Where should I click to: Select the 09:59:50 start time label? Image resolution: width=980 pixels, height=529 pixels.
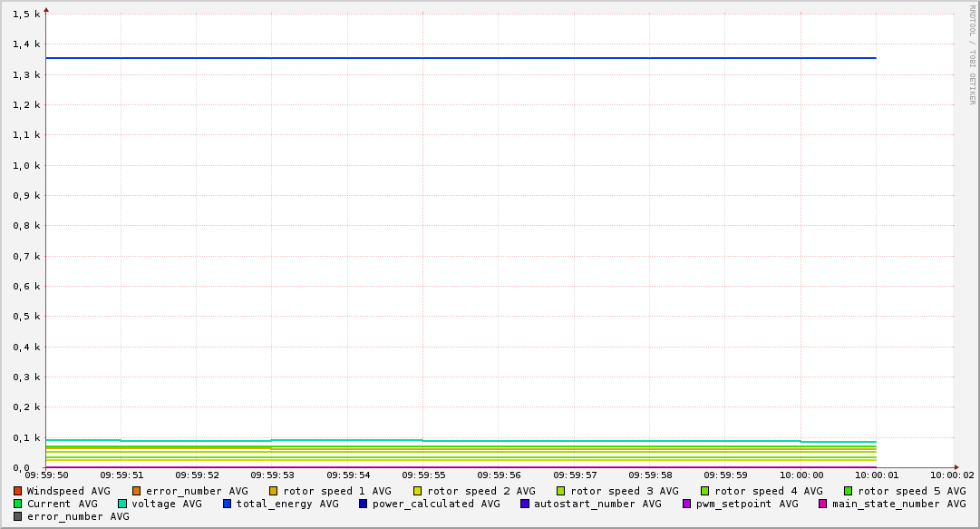pos(46,475)
